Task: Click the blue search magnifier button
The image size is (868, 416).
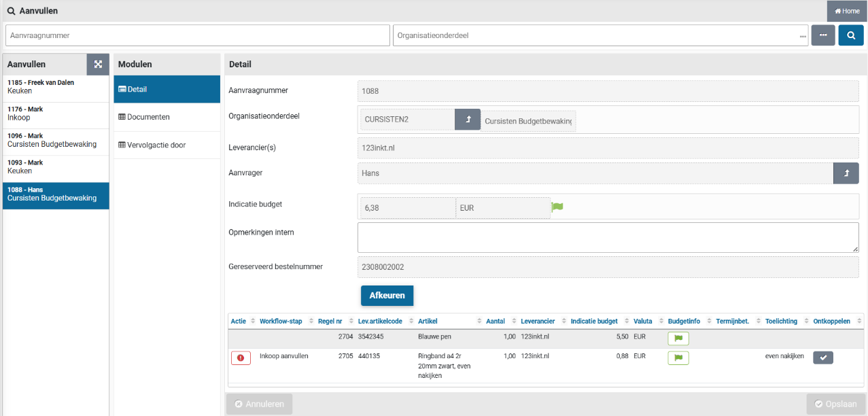Action: point(850,35)
